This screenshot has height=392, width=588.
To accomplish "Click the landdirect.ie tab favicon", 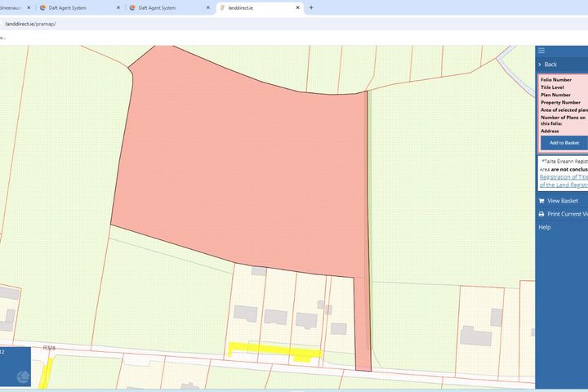I will (222, 7).
